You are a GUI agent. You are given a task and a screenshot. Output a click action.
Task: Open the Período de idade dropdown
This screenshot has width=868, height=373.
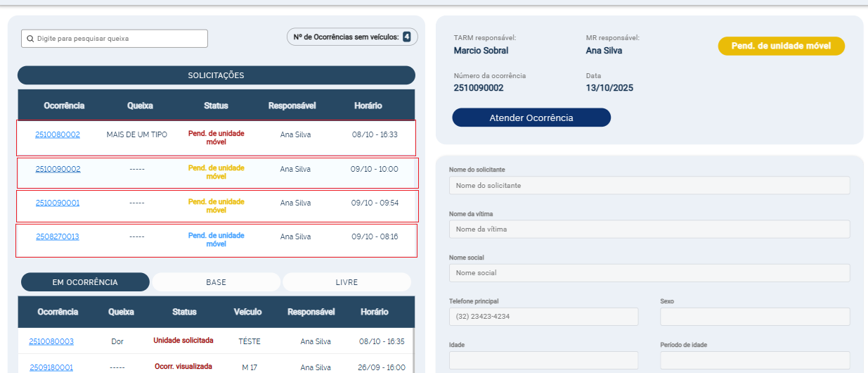tap(754, 360)
